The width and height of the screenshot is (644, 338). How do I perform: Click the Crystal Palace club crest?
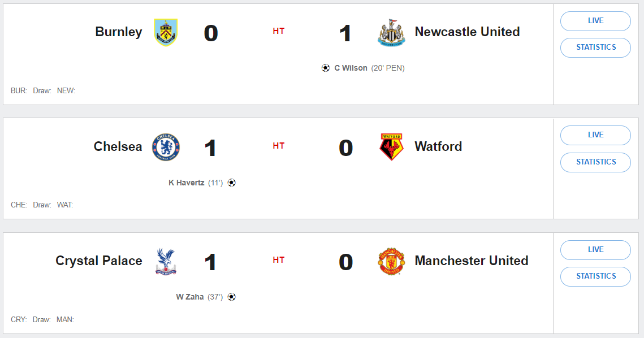166,262
